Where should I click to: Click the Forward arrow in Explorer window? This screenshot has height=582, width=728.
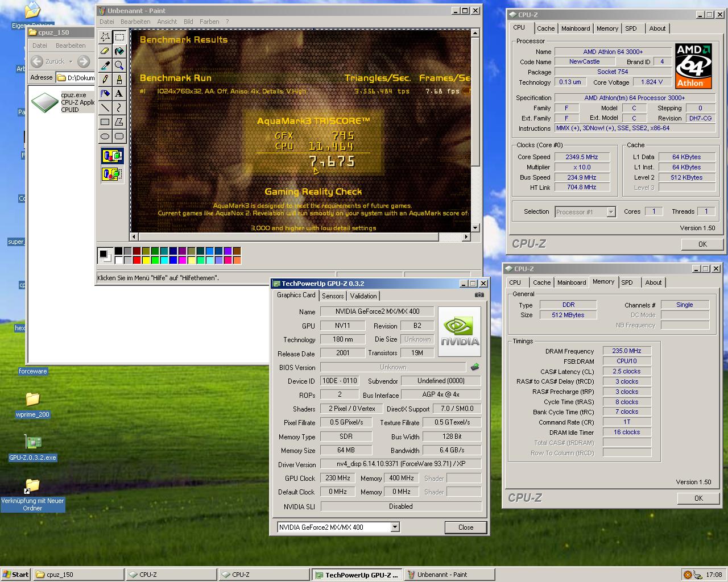tap(83, 61)
